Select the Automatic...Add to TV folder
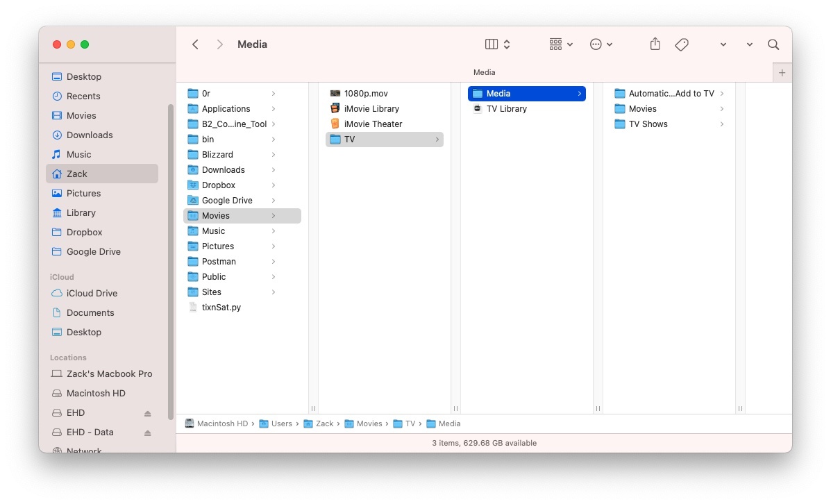The image size is (831, 504). coord(669,93)
